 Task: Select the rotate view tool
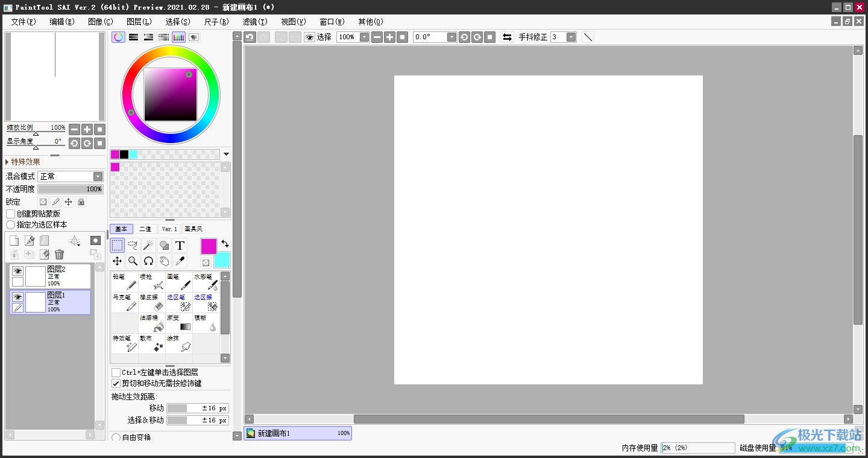[x=148, y=261]
